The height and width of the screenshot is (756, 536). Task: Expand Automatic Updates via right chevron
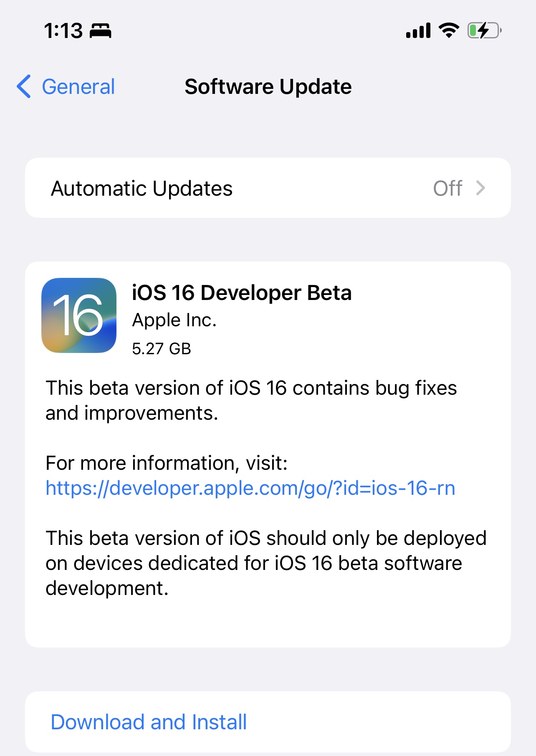point(481,188)
